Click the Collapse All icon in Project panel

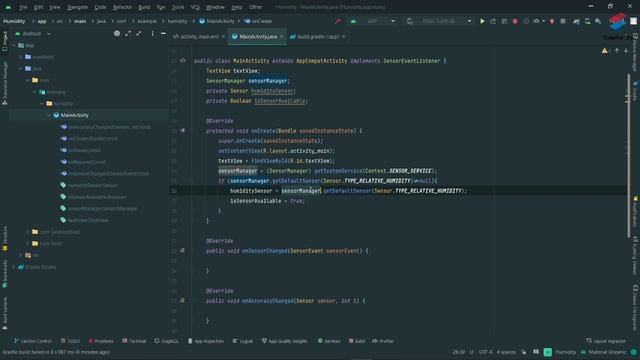pos(139,33)
